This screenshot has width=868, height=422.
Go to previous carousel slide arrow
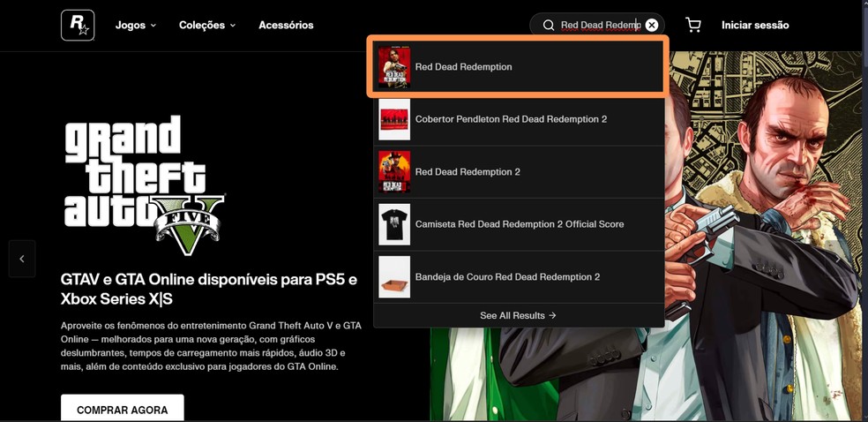coord(22,259)
